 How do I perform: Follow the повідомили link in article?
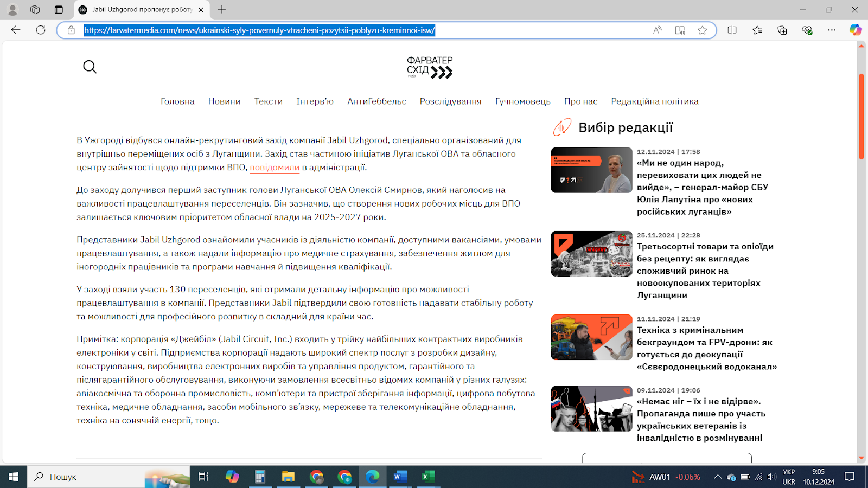275,168
